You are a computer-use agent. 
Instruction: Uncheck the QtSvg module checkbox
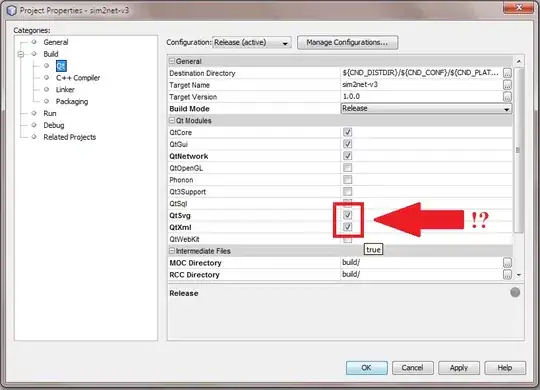pyautogui.click(x=347, y=215)
